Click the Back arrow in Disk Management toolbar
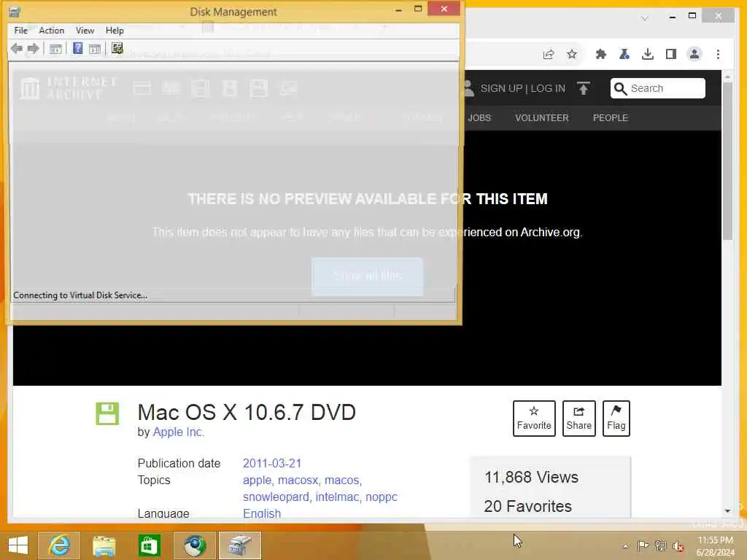This screenshot has height=560, width=747. 17,48
